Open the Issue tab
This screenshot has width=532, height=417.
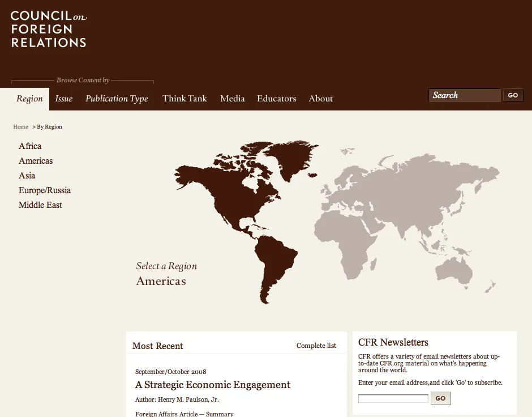[64, 99]
